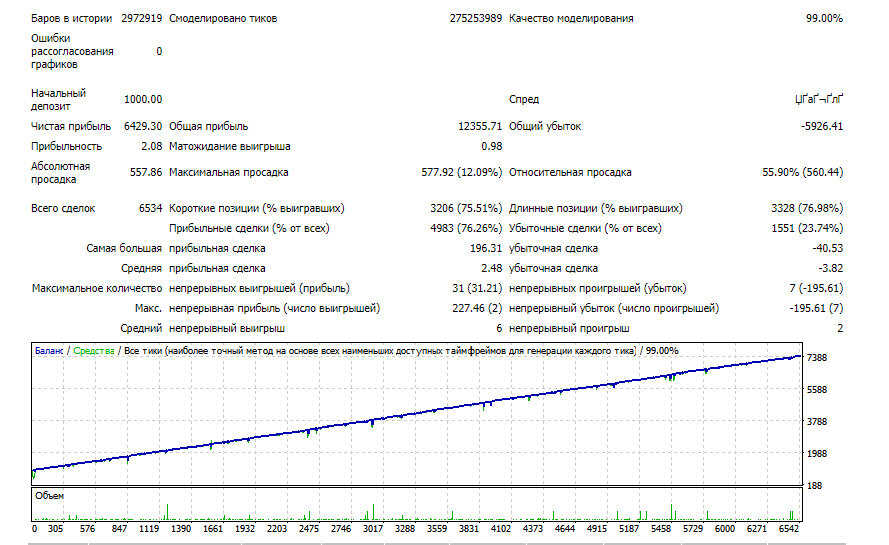This screenshot has width=889, height=545.
Task: Click the net profit value 6429.30
Action: tap(143, 126)
